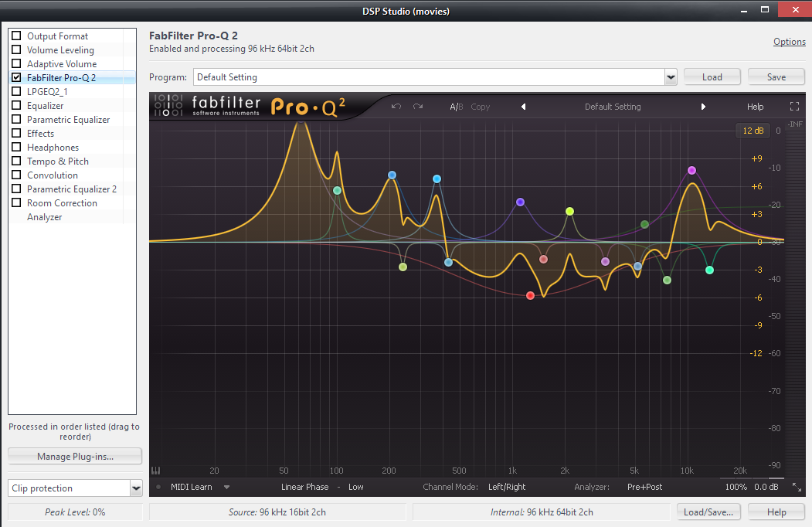Click the Program Default Setting field
Screen dimensions: 812x527
coord(429,77)
